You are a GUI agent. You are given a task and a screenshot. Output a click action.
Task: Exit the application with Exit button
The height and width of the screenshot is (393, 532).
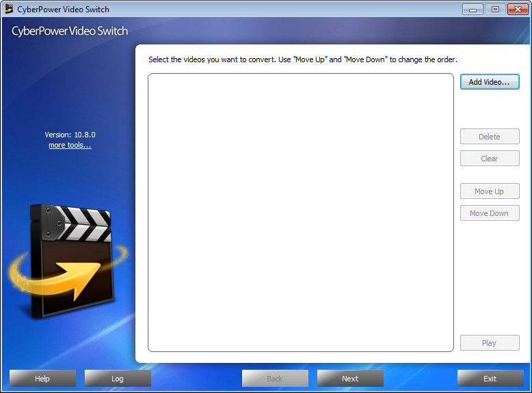(x=490, y=379)
